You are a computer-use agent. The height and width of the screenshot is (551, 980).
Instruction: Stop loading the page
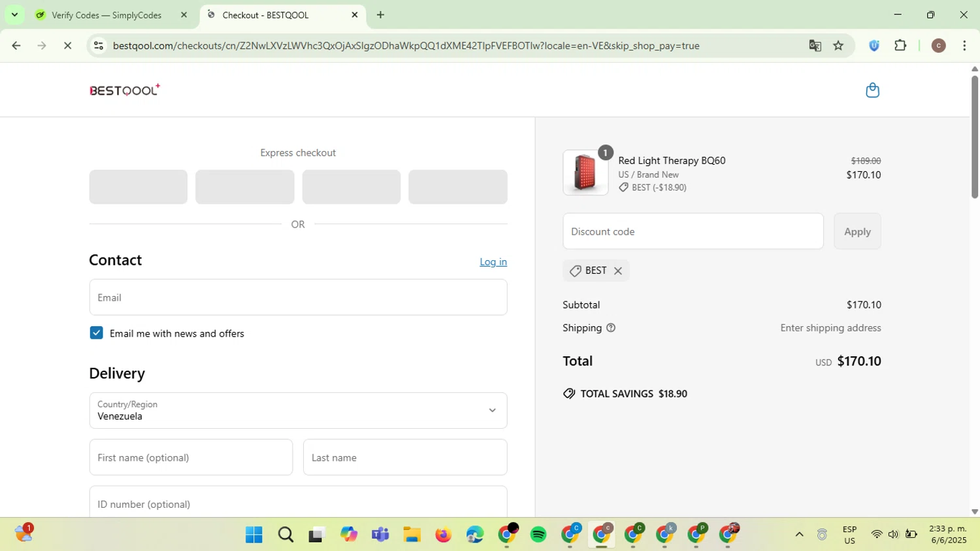67,46
